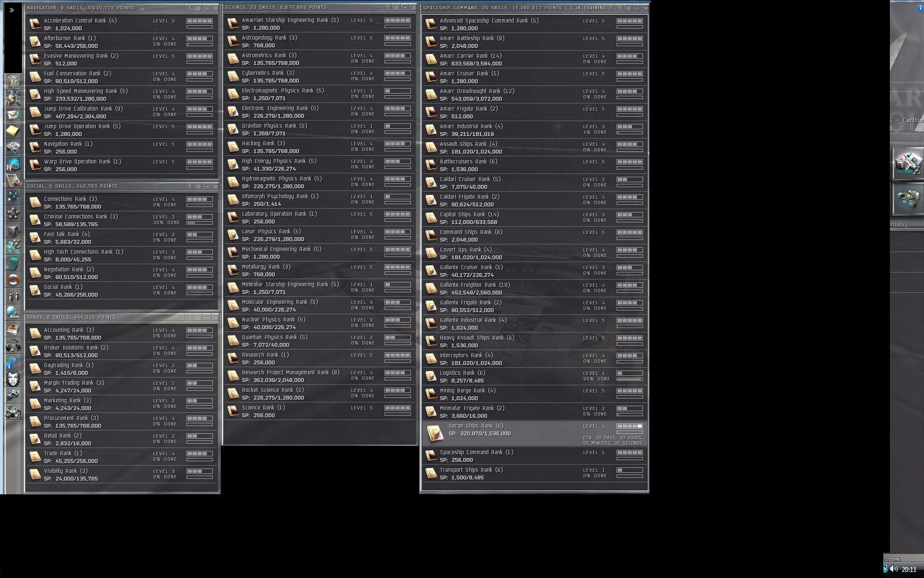Screen dimensions: 924x578
Task: Click the book icon beside Afterburner skill
Action: click(x=35, y=42)
